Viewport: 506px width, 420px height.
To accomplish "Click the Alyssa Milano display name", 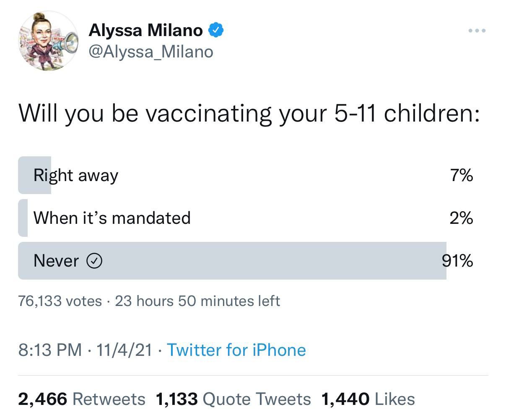I will (146, 30).
